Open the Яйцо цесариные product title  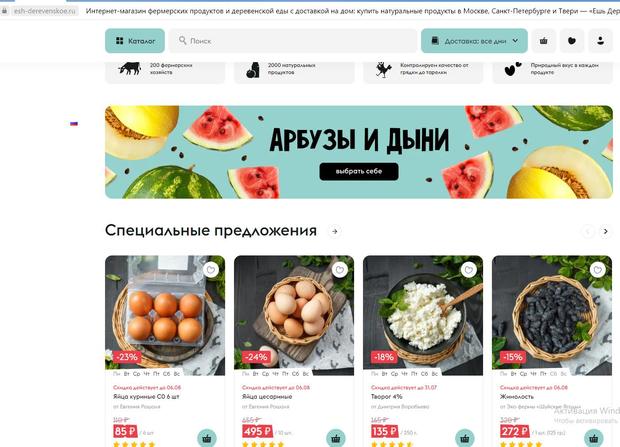pos(267,396)
